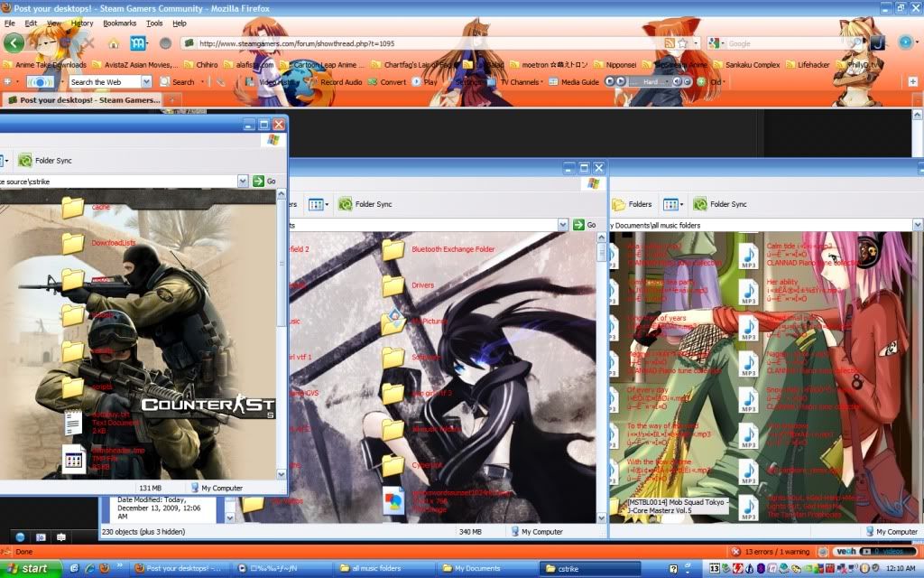Viewport: 924px width, 578px height.
Task: Click the RSS feed icon in address bar
Action: [x=670, y=43]
